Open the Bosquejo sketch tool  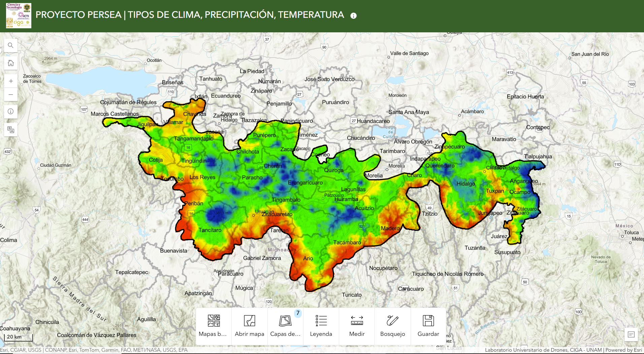click(x=392, y=326)
